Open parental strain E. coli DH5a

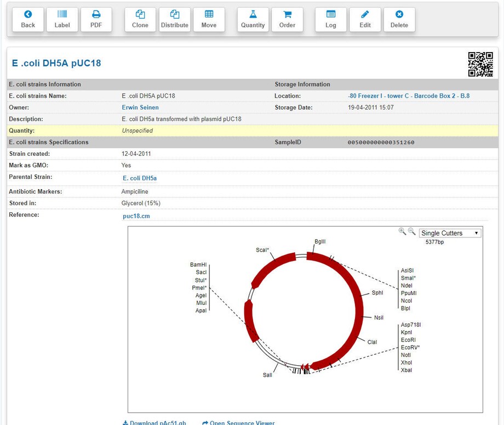(140, 178)
